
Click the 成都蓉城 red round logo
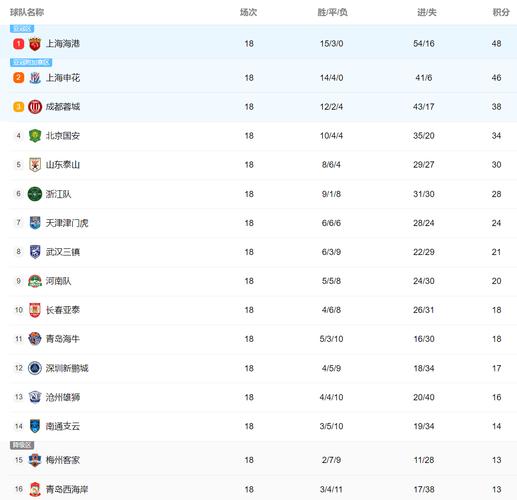point(35,107)
